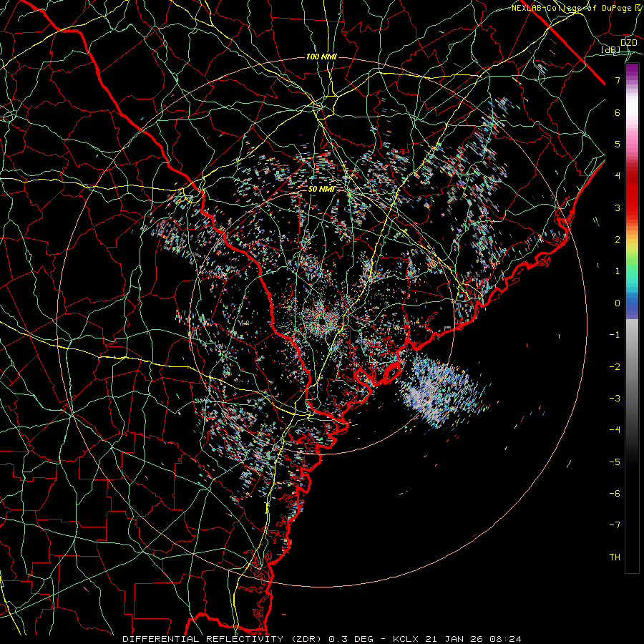Click the positive "2" scale value
Viewport: 644px width, 644px height.
click(618, 240)
